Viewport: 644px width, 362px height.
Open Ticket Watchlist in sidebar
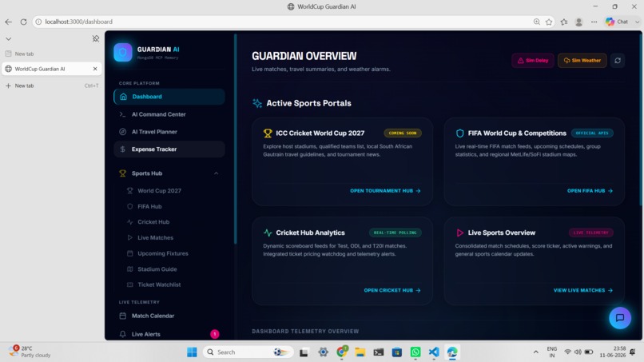point(159,284)
